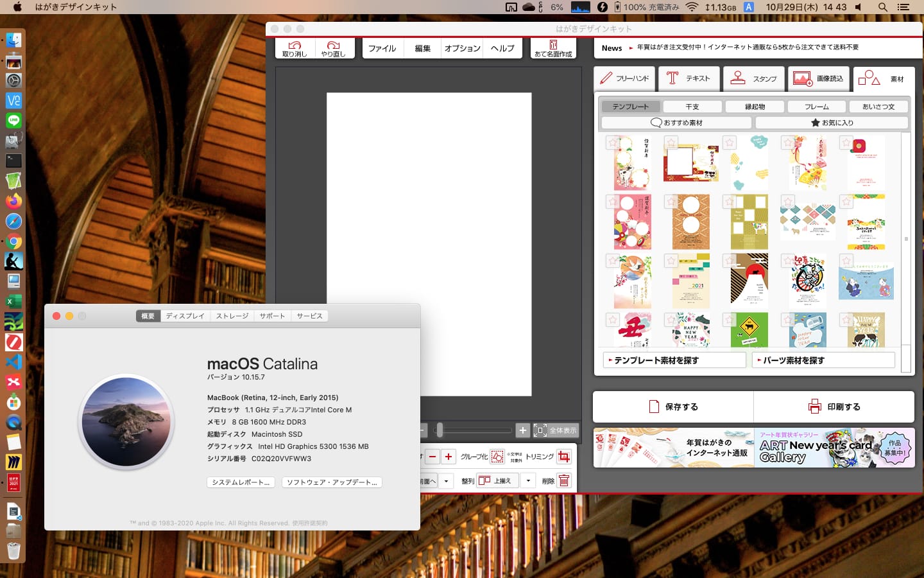
Task: Launch Firefox from the Dock
Action: (13, 201)
